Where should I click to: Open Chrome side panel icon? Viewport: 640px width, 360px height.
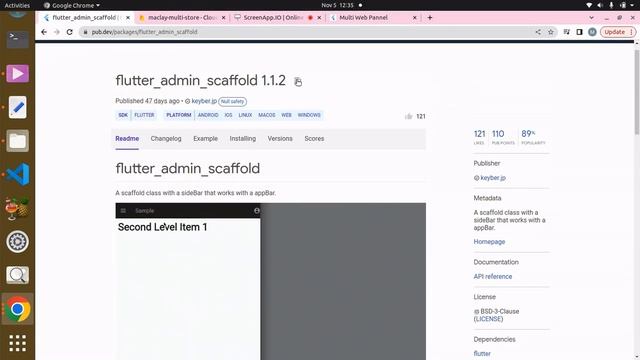pyautogui.click(x=579, y=32)
